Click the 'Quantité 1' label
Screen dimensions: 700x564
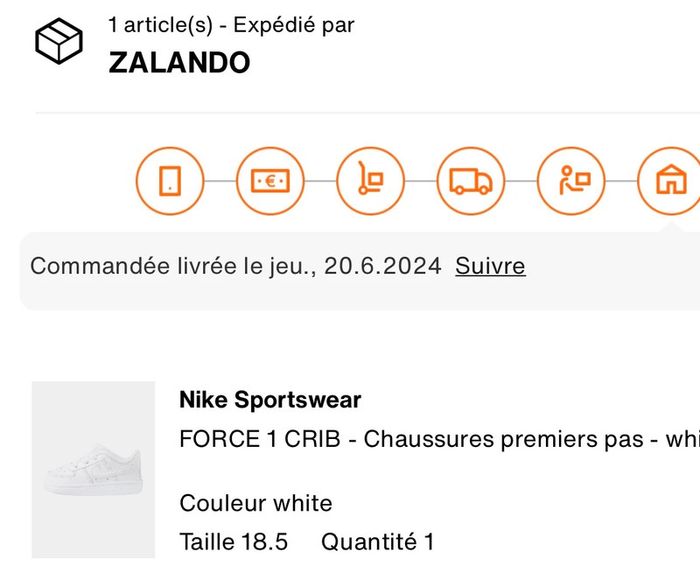[377, 542]
